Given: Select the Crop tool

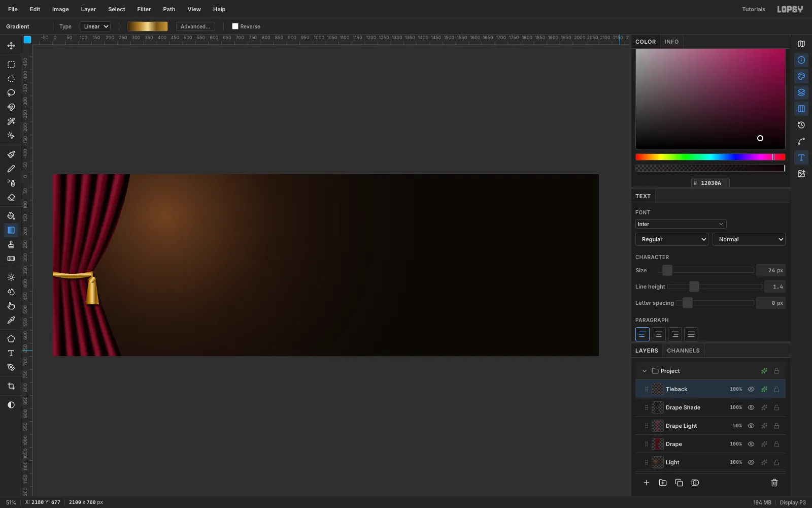Looking at the screenshot, I should [x=11, y=386].
